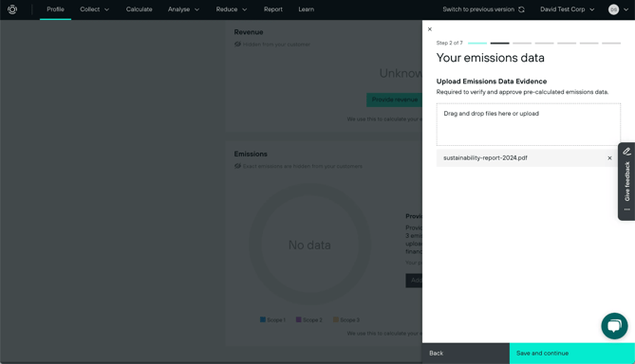Viewport: 635px width, 364px height.
Task: Close the emissions data side panel
Action: (430, 29)
